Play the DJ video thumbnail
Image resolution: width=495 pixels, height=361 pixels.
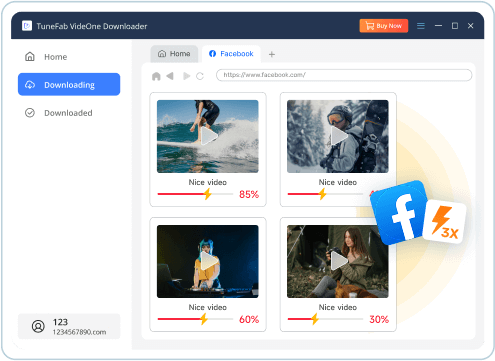[x=208, y=261]
